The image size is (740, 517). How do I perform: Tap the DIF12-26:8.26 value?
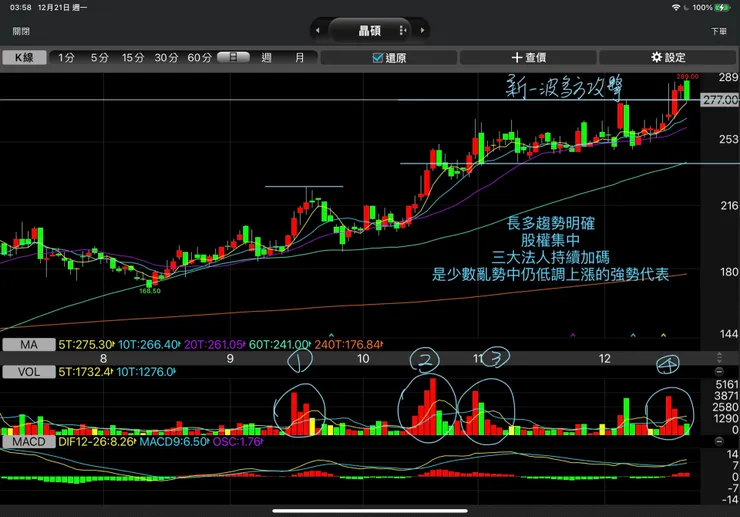(x=97, y=442)
